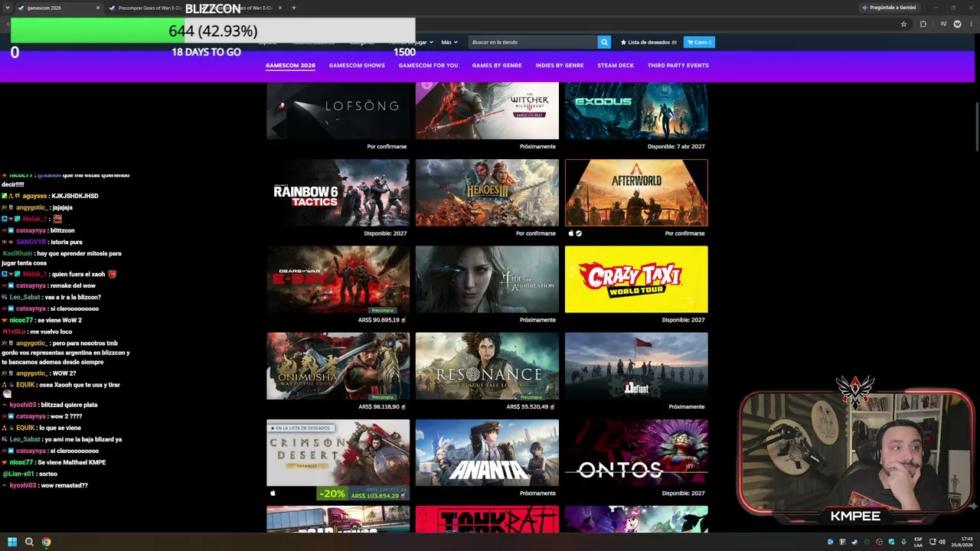
Task: Click the Chrome icon in the taskbar
Action: pyautogui.click(x=46, y=542)
